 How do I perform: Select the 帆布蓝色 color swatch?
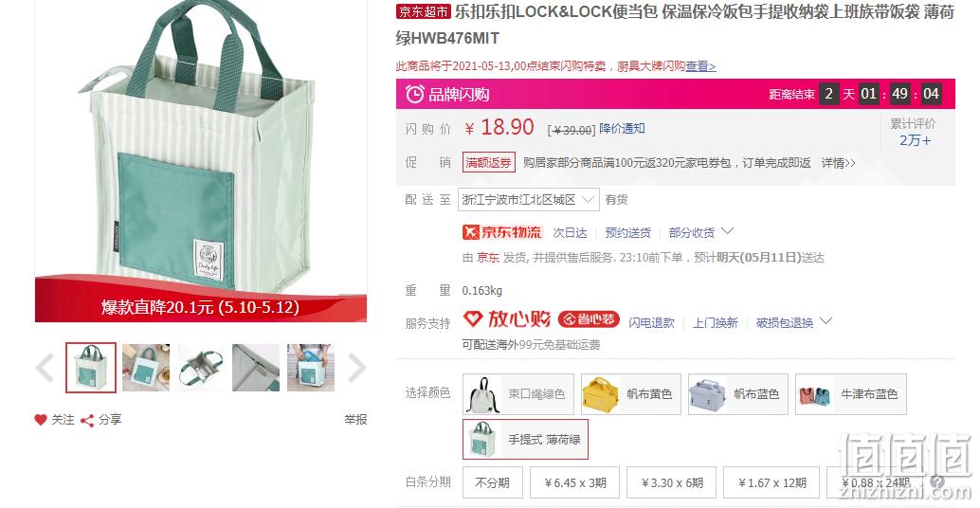(738, 393)
